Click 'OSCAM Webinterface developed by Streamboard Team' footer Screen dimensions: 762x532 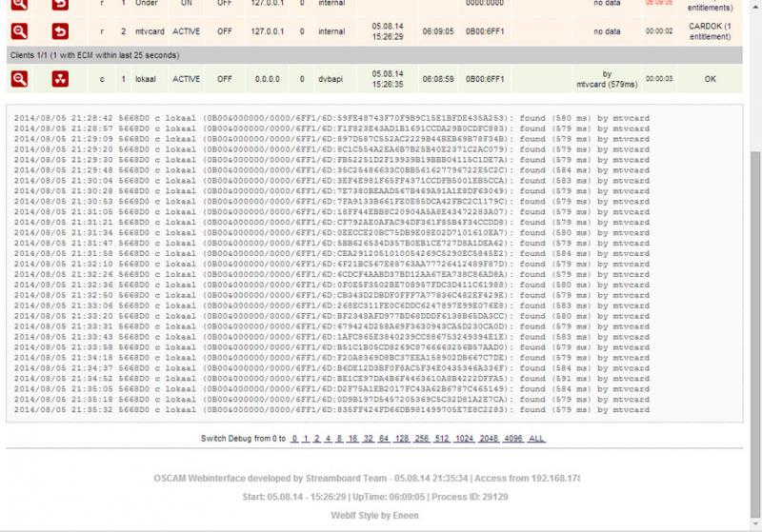271,479
